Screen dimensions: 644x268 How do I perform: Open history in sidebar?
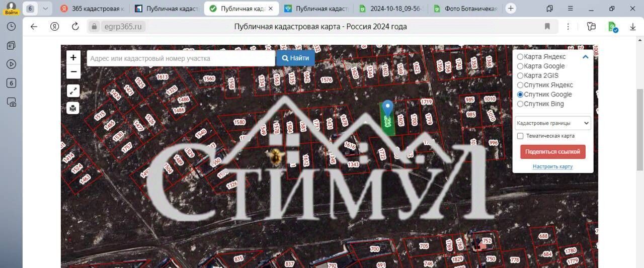coord(11,27)
